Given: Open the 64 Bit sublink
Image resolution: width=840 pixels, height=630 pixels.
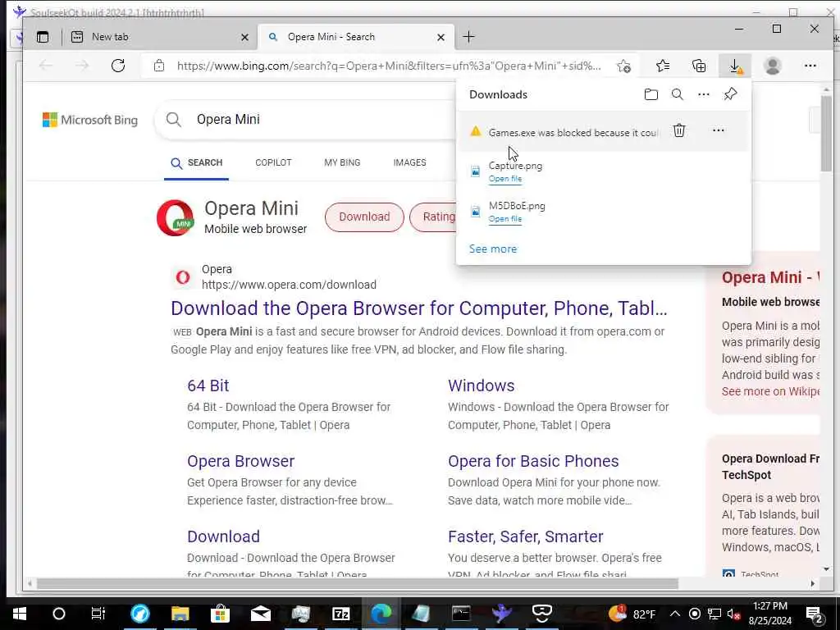Looking at the screenshot, I should pos(208,386).
